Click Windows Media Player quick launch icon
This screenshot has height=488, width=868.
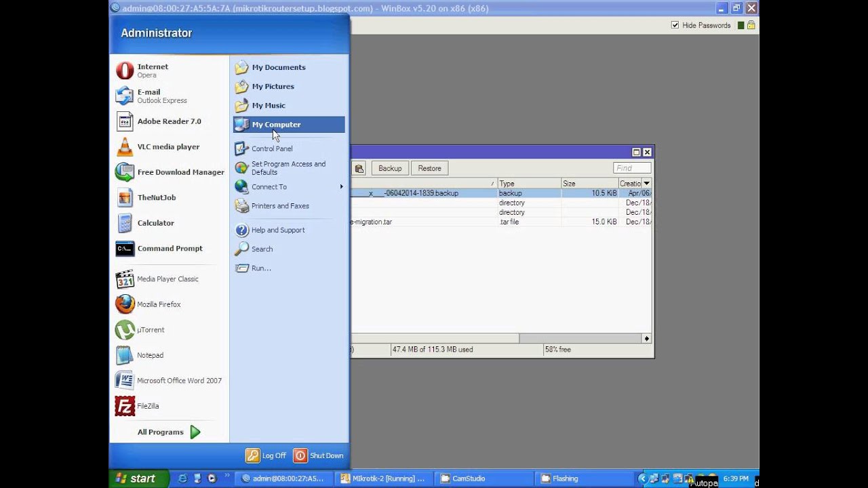point(212,479)
